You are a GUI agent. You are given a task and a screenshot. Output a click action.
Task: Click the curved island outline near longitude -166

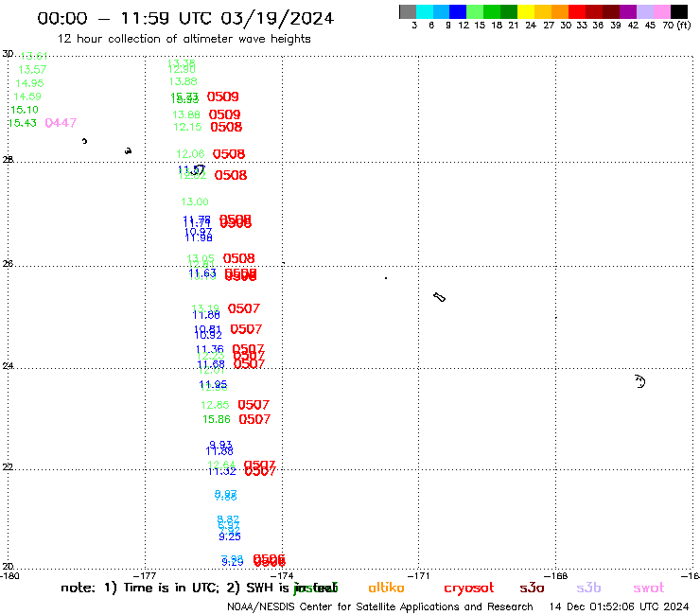640,381
